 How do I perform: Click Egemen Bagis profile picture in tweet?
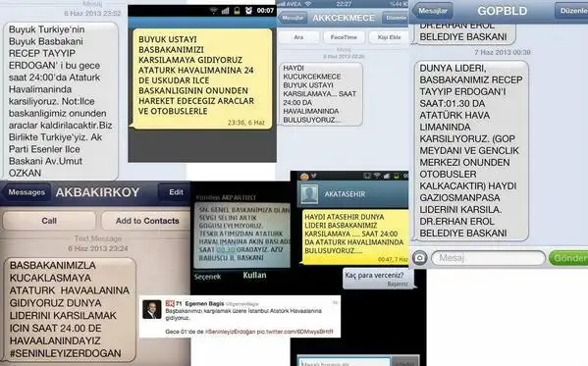point(152,310)
